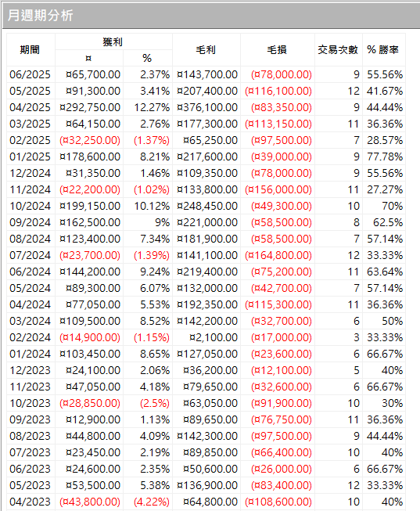The height and width of the screenshot is (511, 420).
Task: Select the 01/2025 win rate 77.78%
Action: pyautogui.click(x=384, y=157)
